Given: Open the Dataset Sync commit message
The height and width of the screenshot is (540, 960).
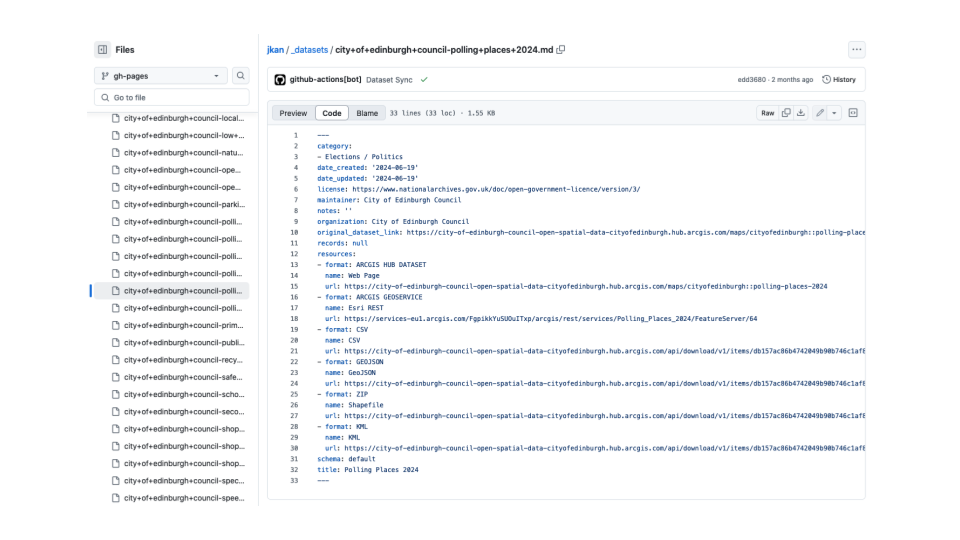Looking at the screenshot, I should 389,80.
